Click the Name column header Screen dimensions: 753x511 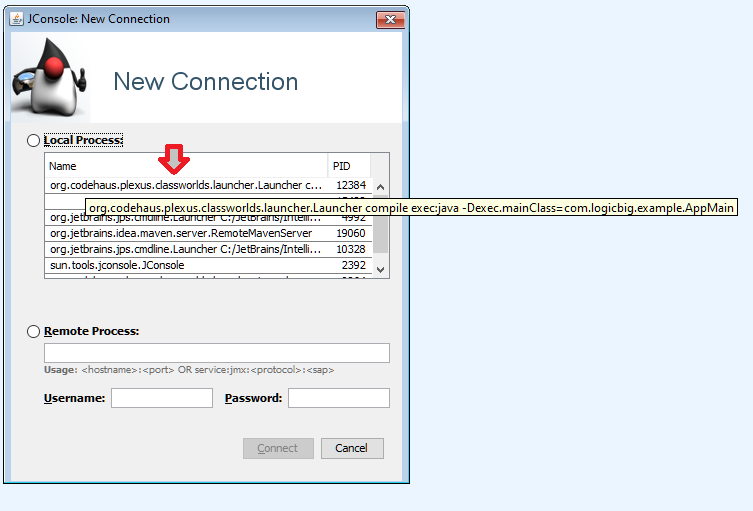pos(186,166)
